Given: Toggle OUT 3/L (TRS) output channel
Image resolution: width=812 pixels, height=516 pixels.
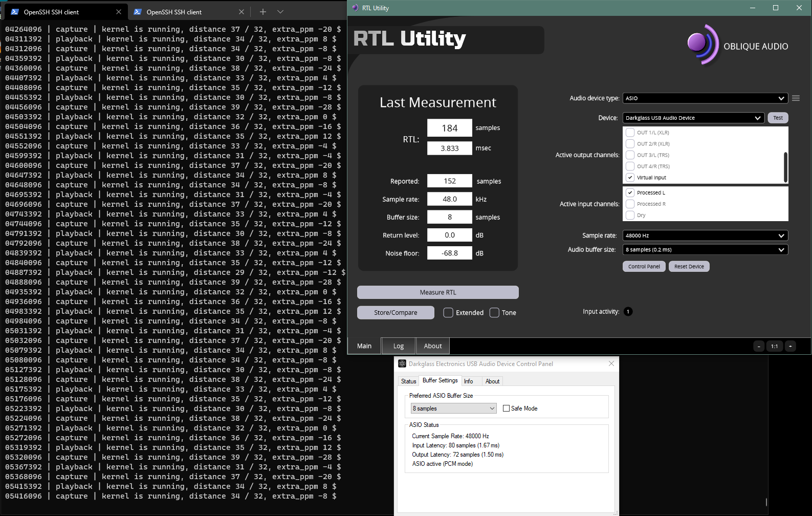Looking at the screenshot, I should click(x=630, y=155).
